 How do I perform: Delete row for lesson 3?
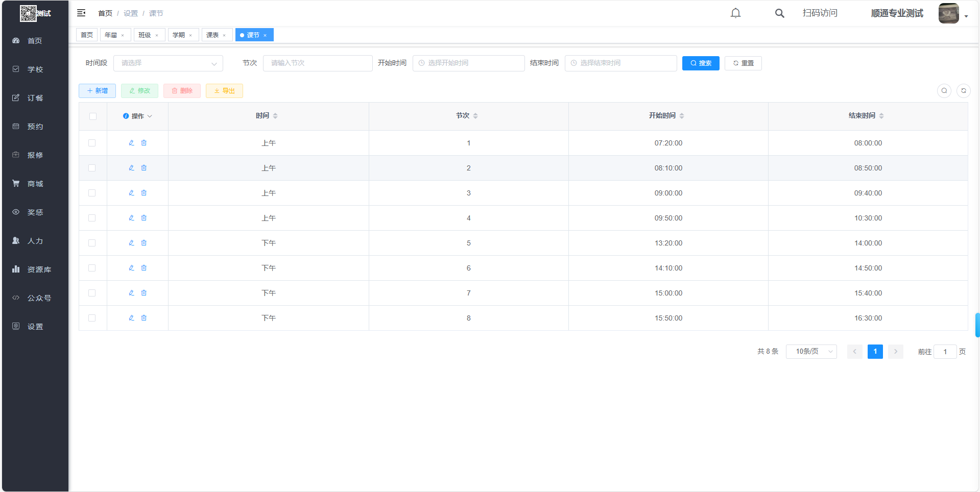(144, 193)
